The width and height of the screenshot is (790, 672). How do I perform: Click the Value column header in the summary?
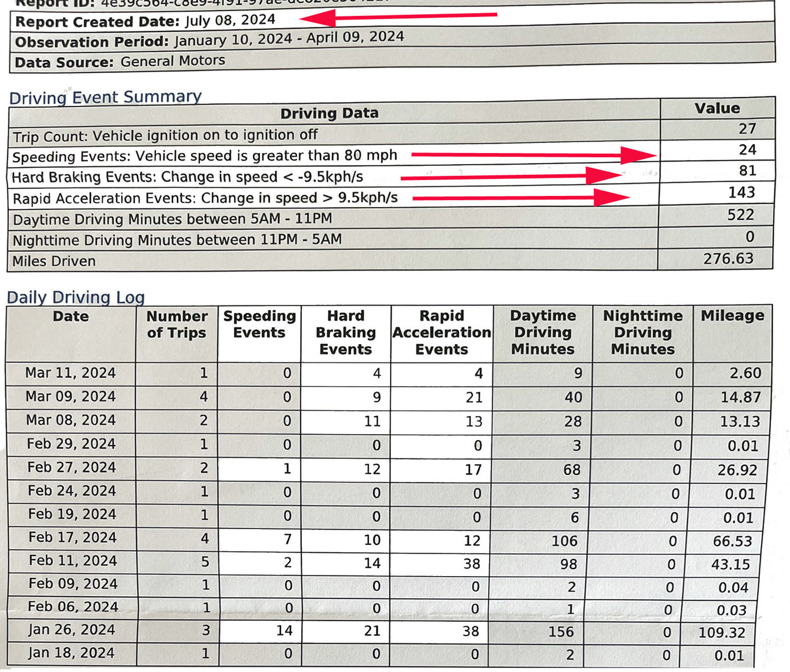point(716,108)
